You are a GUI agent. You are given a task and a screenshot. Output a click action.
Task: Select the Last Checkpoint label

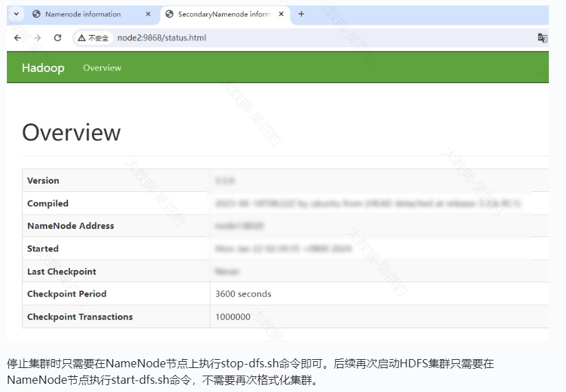click(x=62, y=272)
